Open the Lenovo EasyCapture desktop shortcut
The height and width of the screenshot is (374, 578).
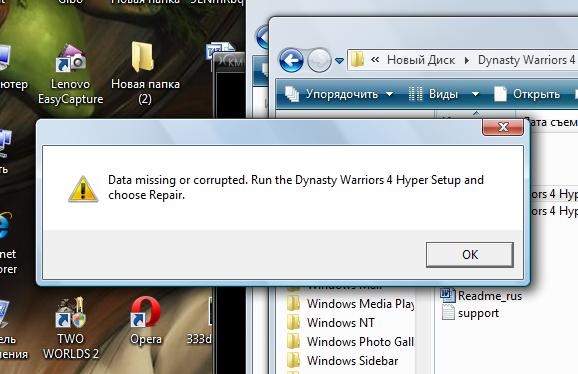pos(70,75)
